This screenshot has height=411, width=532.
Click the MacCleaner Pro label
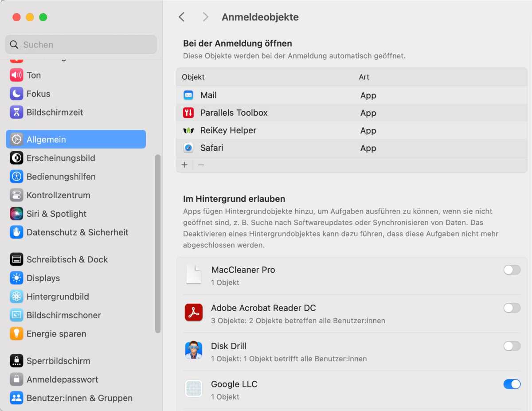click(243, 270)
